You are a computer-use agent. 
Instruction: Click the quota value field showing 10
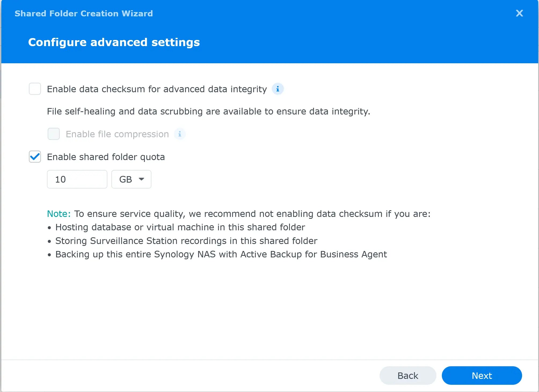coord(77,179)
